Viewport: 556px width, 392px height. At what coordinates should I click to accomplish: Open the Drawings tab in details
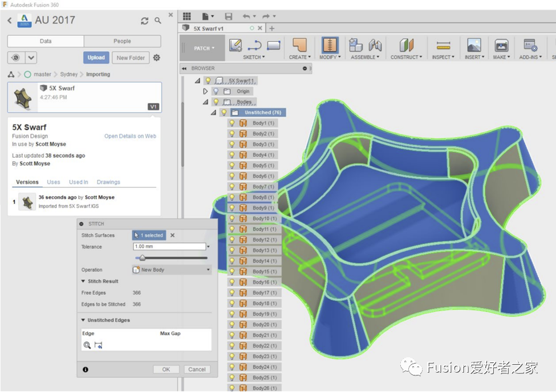pyautogui.click(x=108, y=182)
